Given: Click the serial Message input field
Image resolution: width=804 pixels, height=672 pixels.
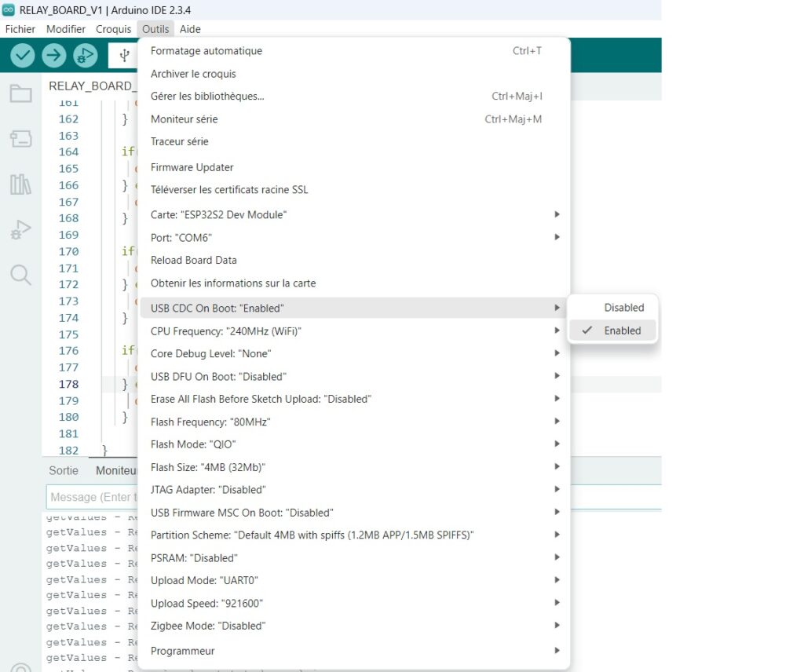Looking at the screenshot, I should click(93, 497).
